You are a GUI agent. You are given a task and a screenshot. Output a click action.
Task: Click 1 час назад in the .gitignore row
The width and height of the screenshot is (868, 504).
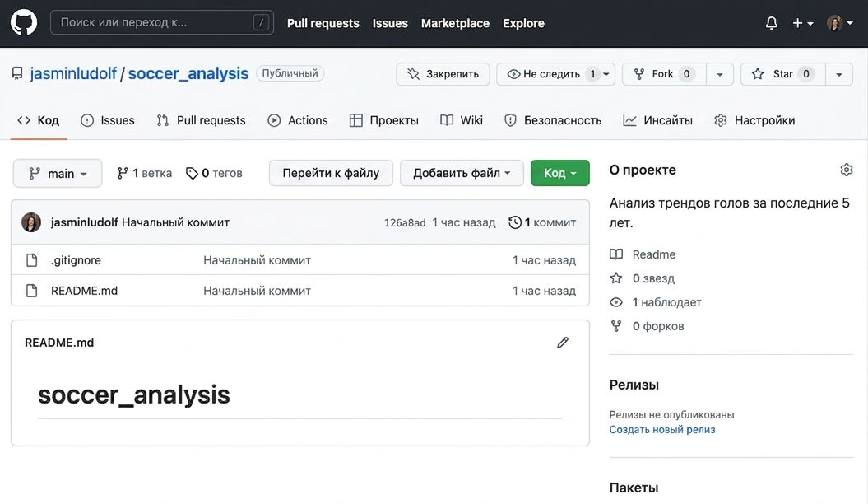point(544,259)
